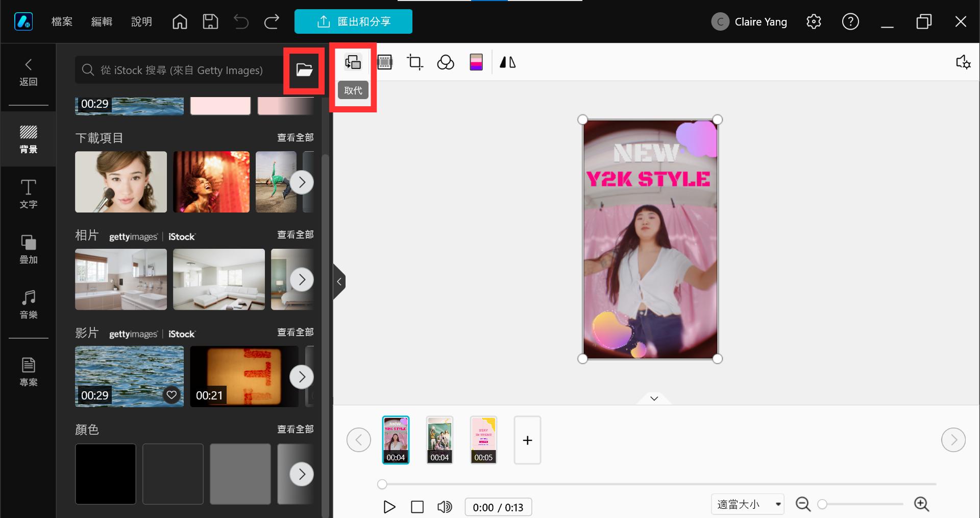Show more 下載項目 with the arrow
This screenshot has width=980, height=518.
pos(302,182)
